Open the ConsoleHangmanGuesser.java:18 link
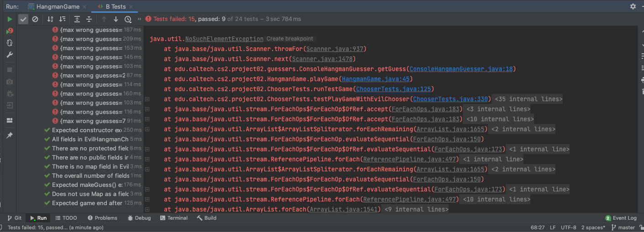Screen dimensions: 644x232 461,69
